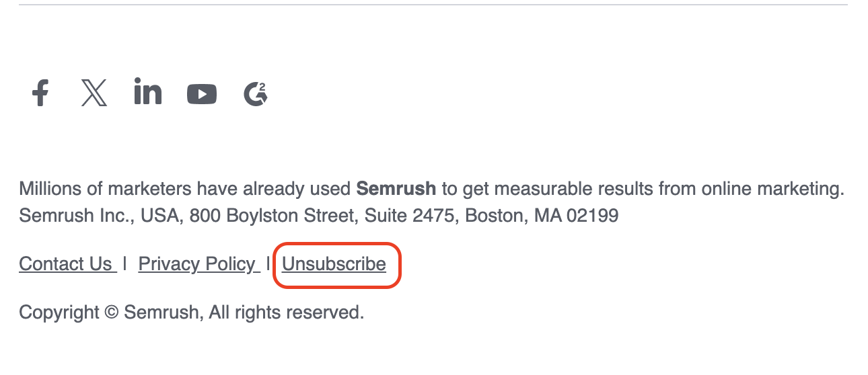Click the YouTube play icon
This screenshot has width=868, height=375.
202,94
